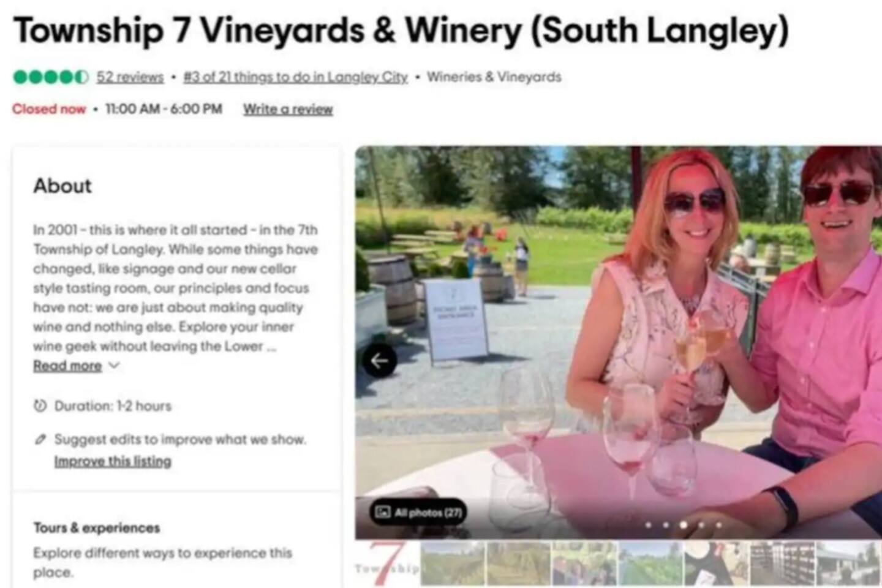Select the active third carousel dot
882x588 pixels.
(684, 525)
